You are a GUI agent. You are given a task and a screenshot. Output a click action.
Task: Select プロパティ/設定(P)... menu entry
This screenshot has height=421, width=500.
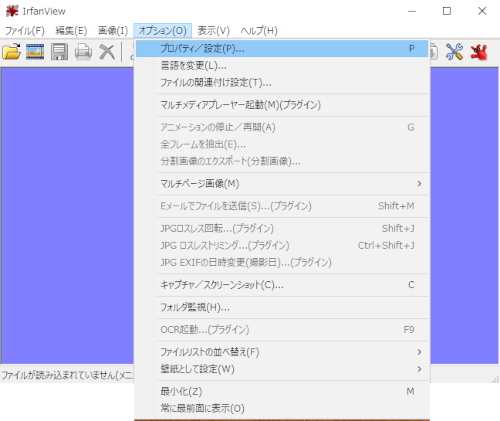tap(282, 49)
